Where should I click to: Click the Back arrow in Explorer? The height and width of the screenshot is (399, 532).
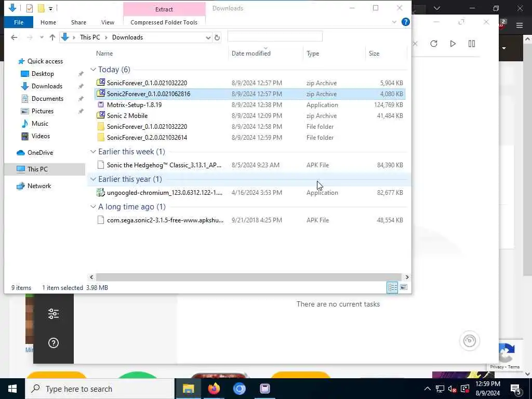pyautogui.click(x=14, y=37)
